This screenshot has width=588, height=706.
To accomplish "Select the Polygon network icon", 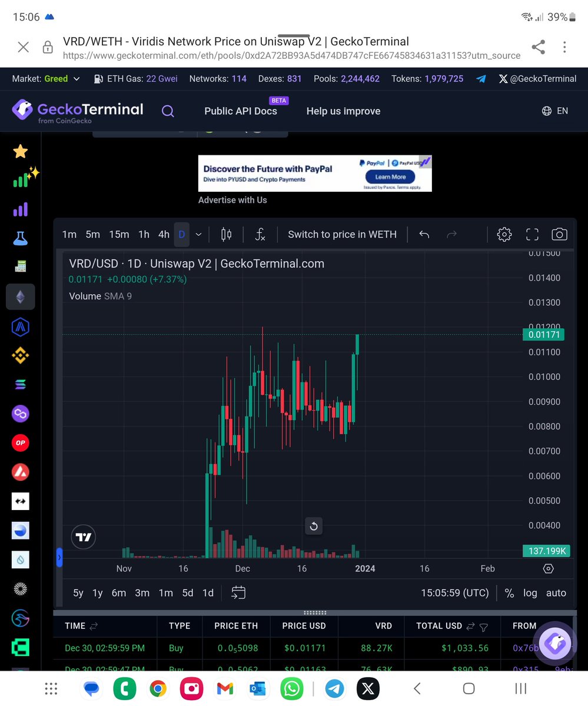I will click(x=21, y=414).
